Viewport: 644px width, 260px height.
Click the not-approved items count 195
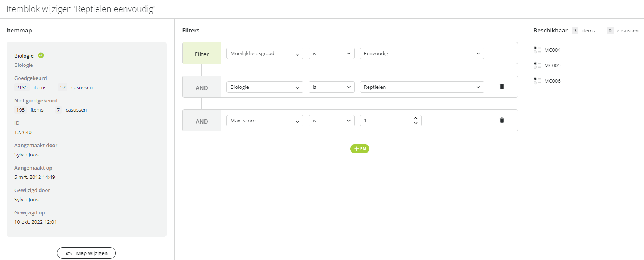(20, 110)
